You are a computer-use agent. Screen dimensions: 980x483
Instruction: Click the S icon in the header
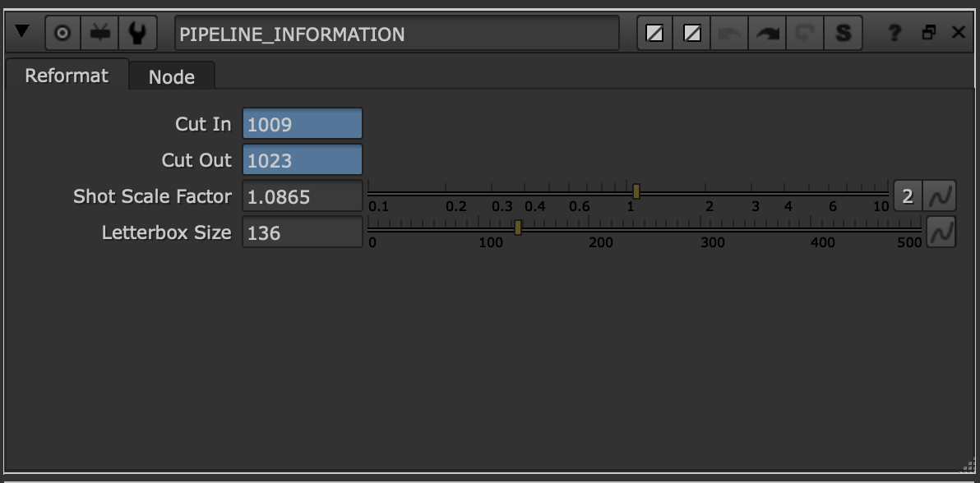843,34
